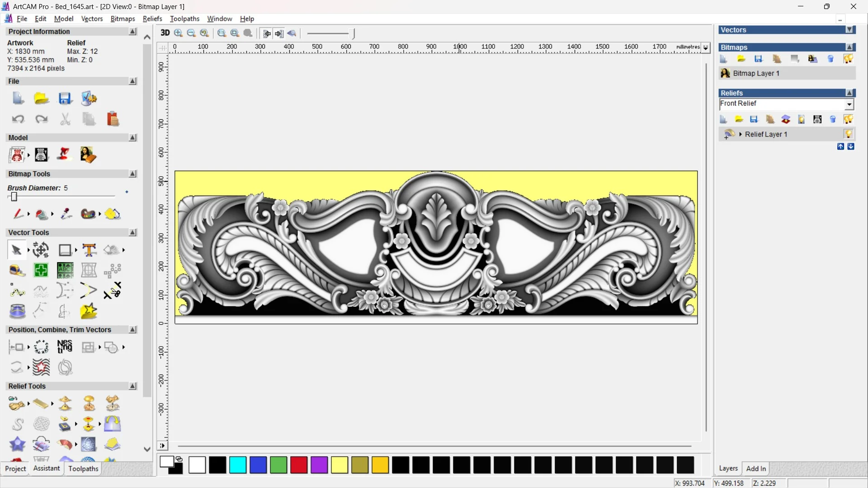
Task: Toggle all bitmap layers visibility bulb
Action: tap(848, 59)
